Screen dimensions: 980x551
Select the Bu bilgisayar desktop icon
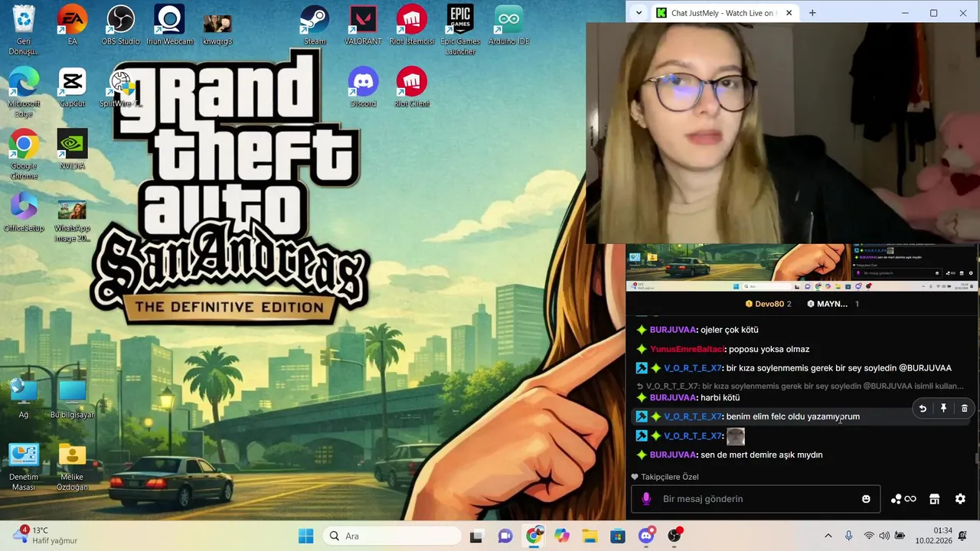(72, 399)
